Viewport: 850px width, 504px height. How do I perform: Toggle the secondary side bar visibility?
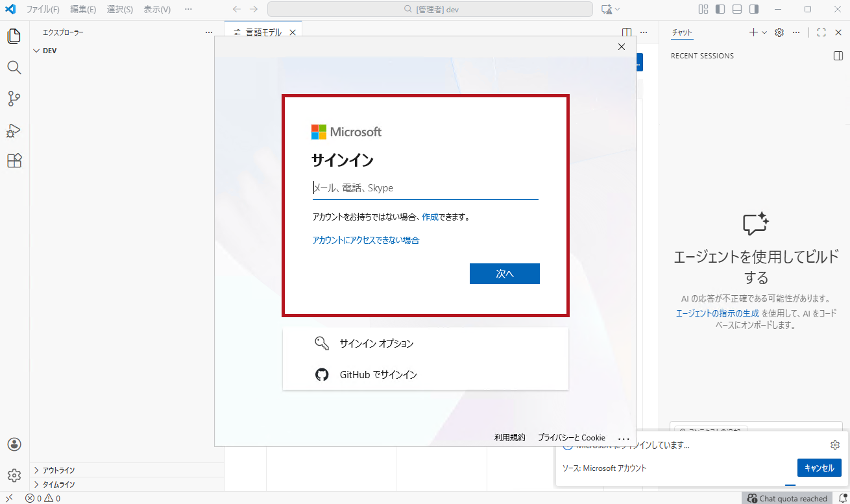755,9
